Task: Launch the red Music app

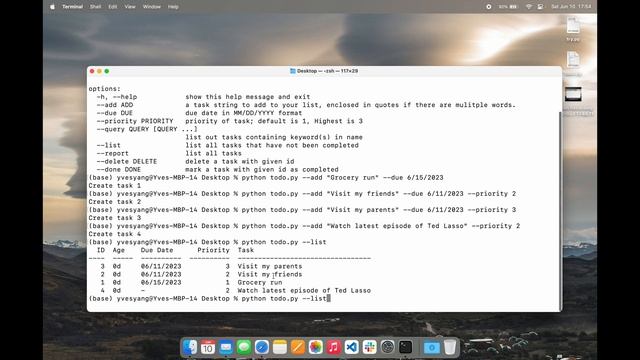Action: point(333,347)
